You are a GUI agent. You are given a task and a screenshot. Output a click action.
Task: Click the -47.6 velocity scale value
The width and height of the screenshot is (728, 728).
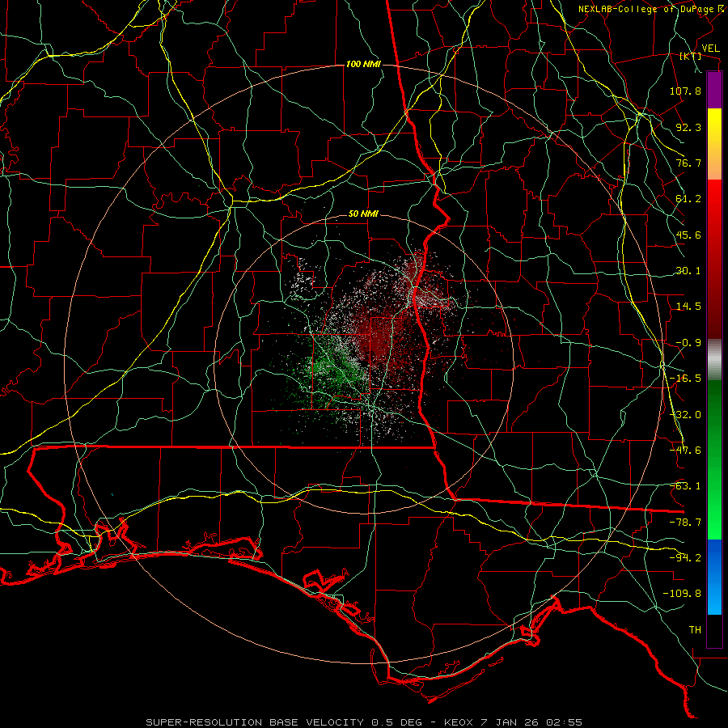(x=685, y=451)
